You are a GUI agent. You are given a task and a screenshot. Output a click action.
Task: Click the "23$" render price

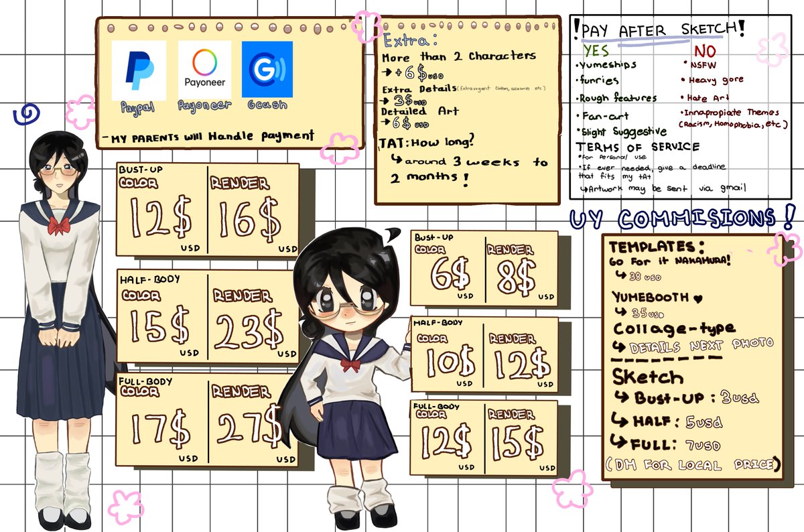point(251,330)
